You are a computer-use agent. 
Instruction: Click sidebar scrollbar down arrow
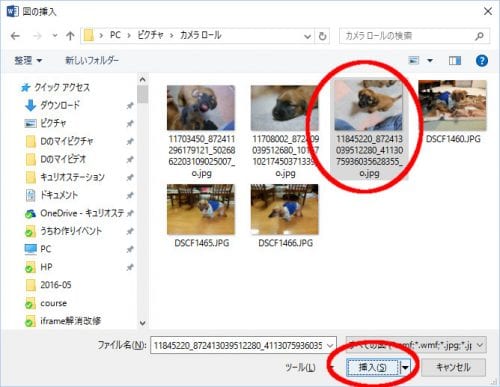pos(143,323)
